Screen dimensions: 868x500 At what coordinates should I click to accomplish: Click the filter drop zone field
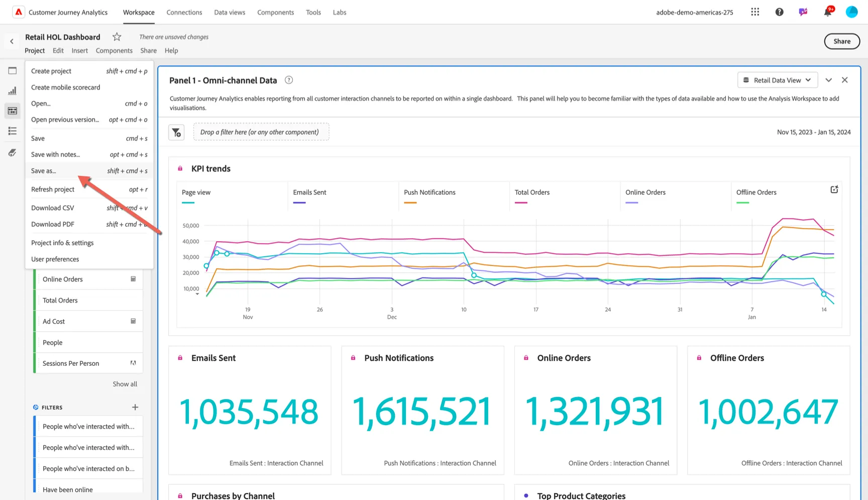(261, 132)
